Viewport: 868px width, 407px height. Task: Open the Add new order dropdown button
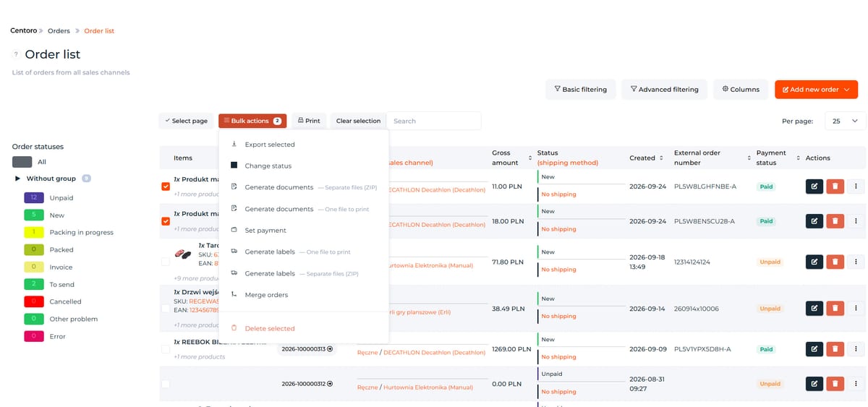tap(816, 90)
